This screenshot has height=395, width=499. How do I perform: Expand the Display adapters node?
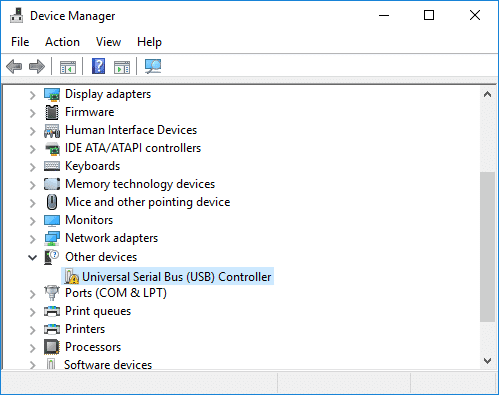32,95
